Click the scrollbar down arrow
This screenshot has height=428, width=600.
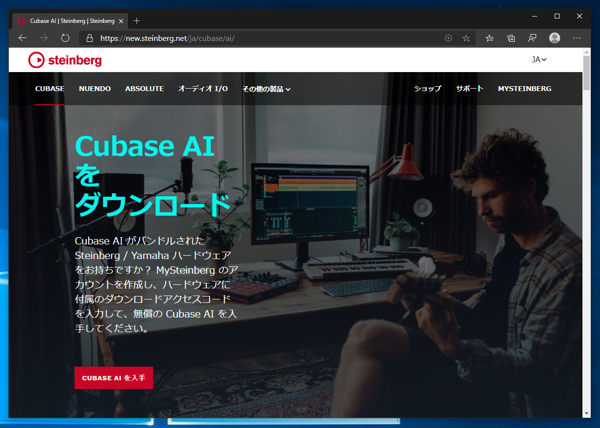click(x=587, y=413)
